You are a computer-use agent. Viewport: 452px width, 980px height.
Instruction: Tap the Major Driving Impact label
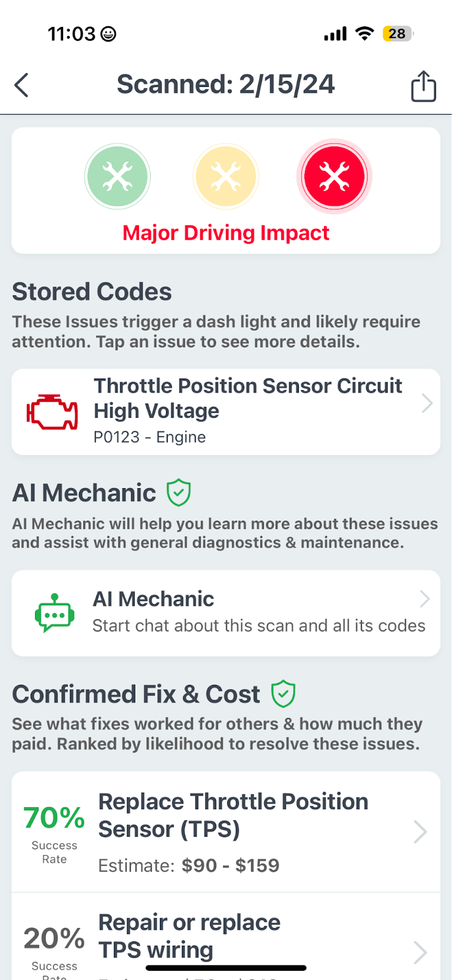click(225, 233)
